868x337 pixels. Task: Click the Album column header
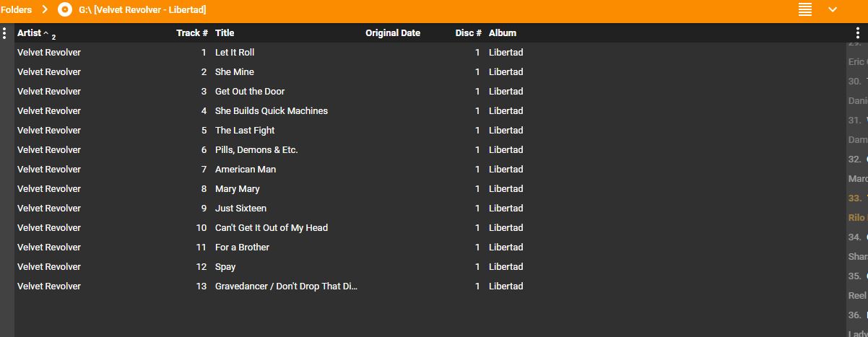pos(503,33)
